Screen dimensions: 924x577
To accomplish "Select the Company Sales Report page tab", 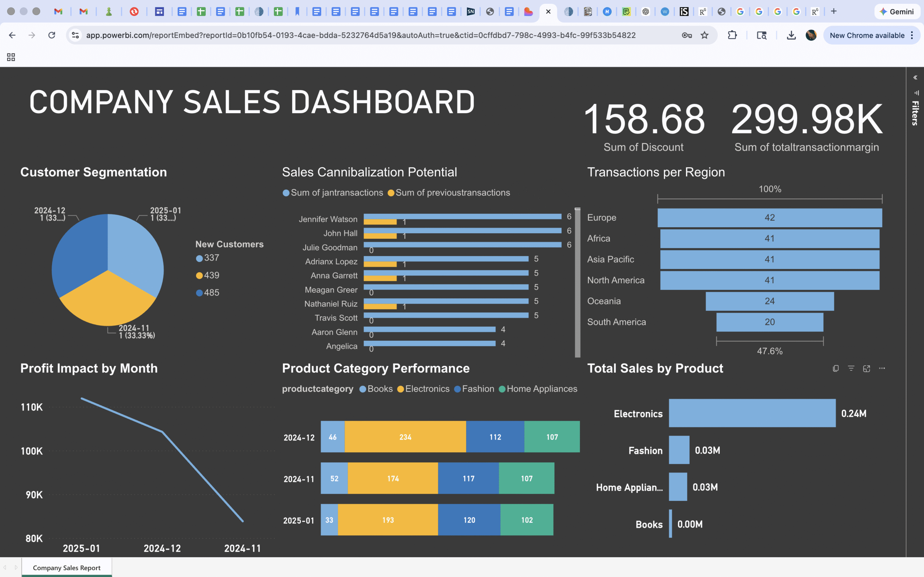I will (x=67, y=568).
